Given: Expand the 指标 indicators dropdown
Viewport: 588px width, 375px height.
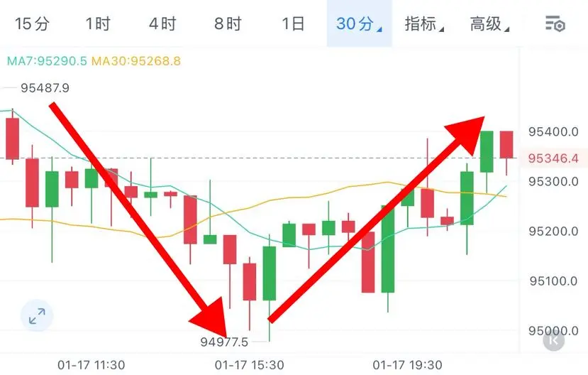Looking at the screenshot, I should [x=424, y=23].
